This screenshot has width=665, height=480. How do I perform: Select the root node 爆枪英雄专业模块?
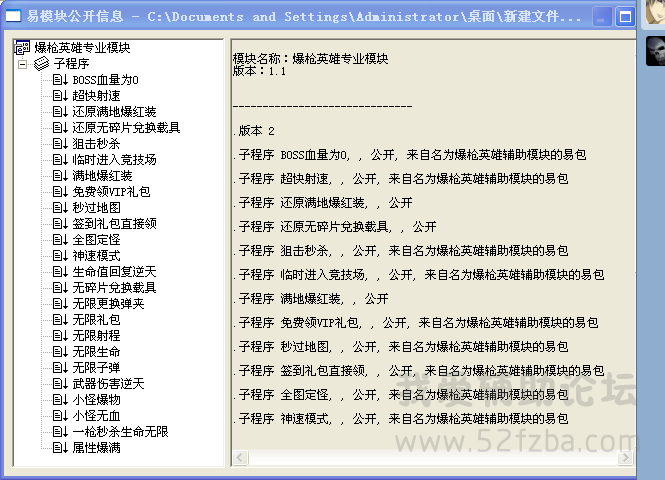[x=82, y=47]
